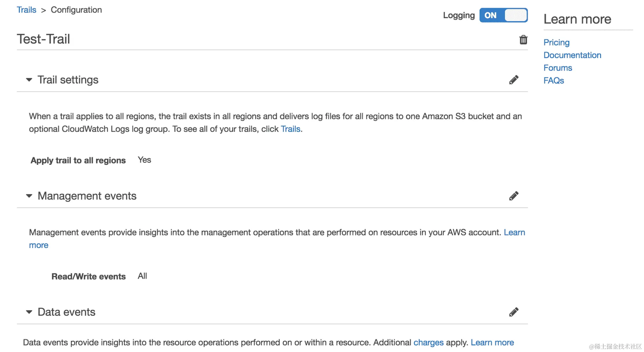Open the data event charges link
Screen dimensions: 644x352
click(x=428, y=342)
